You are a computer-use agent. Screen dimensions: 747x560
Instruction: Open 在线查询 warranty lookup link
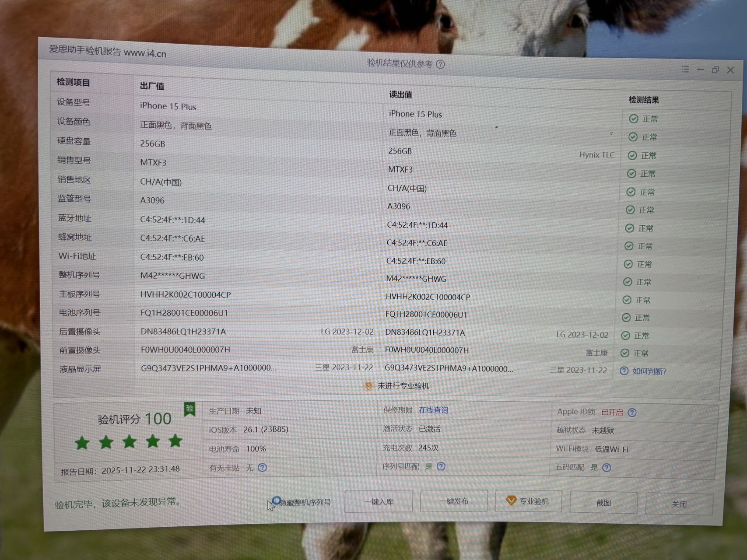(x=433, y=410)
